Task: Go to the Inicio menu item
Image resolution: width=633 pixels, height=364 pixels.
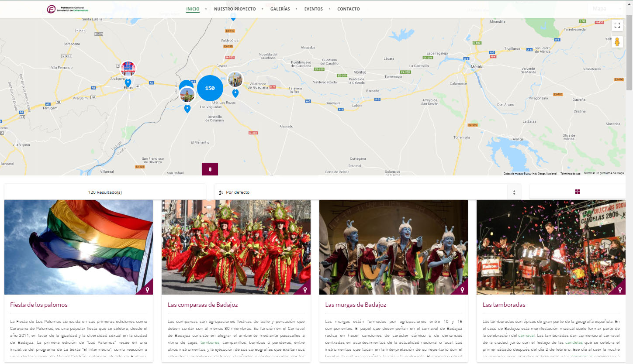Action: [193, 9]
